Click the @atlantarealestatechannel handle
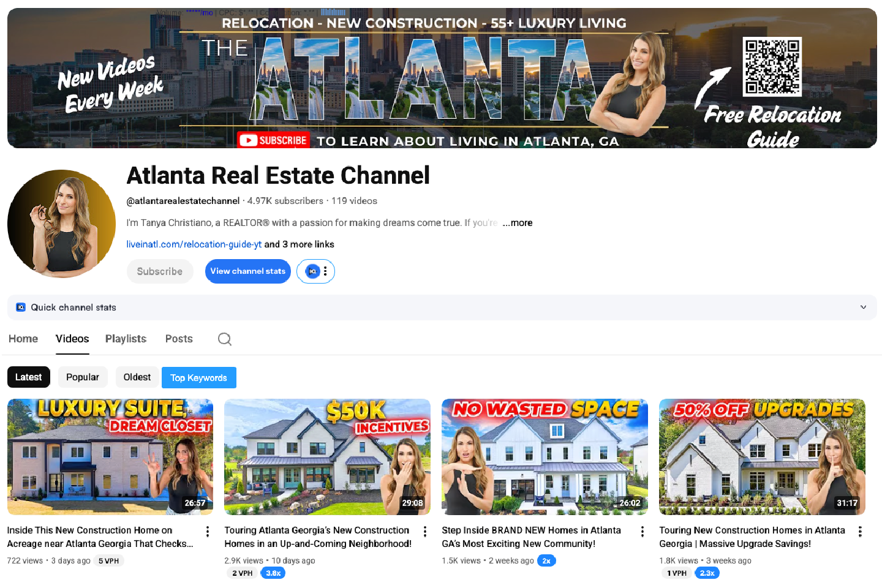Viewport: 882px width, 588px height. coord(183,201)
